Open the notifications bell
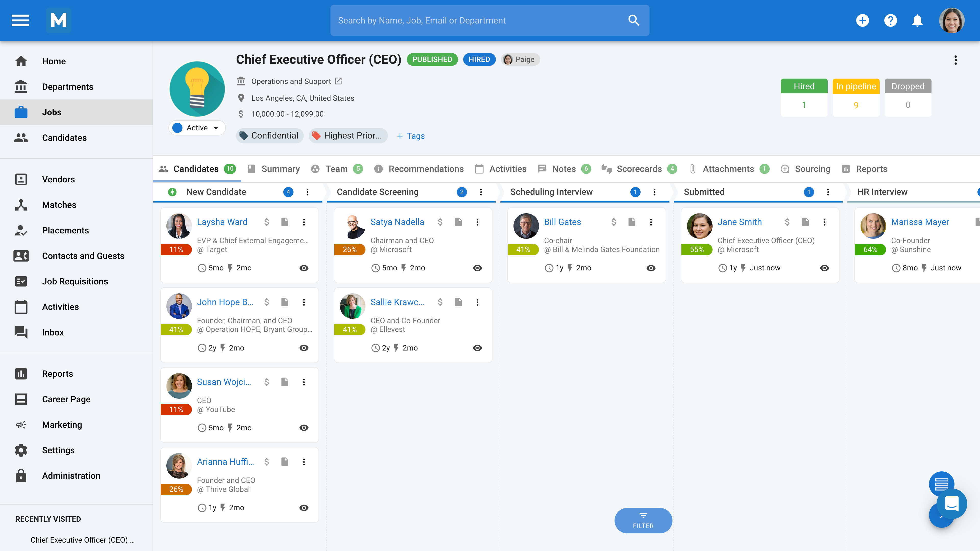Image resolution: width=980 pixels, height=551 pixels. point(917,20)
